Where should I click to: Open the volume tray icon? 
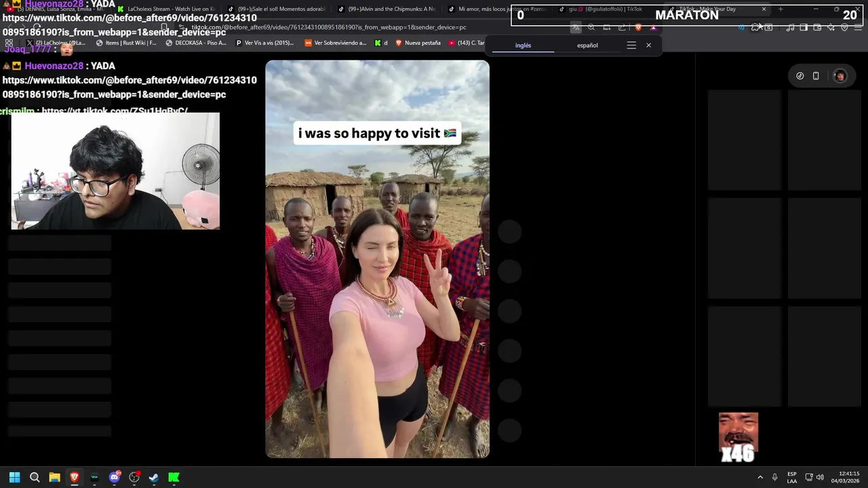point(821,477)
